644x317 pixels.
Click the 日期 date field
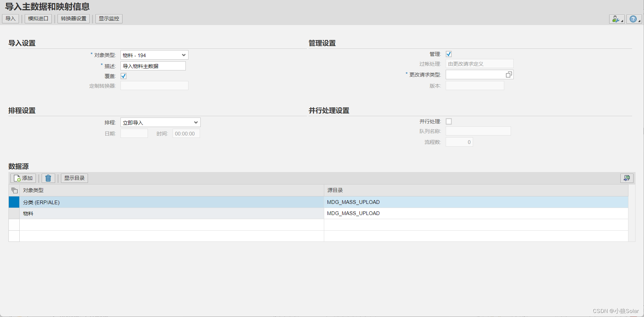(x=134, y=133)
